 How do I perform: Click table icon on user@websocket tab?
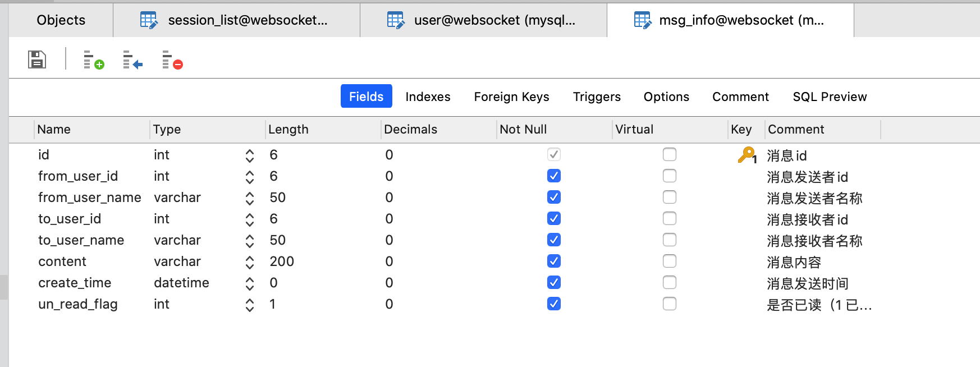click(396, 20)
